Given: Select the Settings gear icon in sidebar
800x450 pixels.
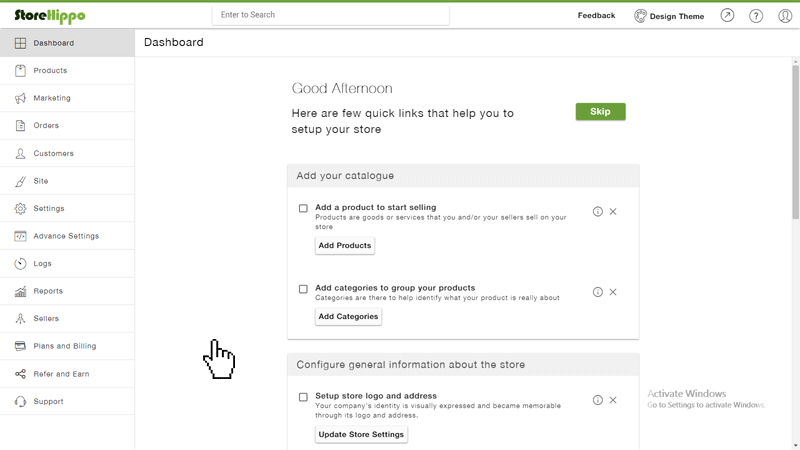Looking at the screenshot, I should (20, 208).
